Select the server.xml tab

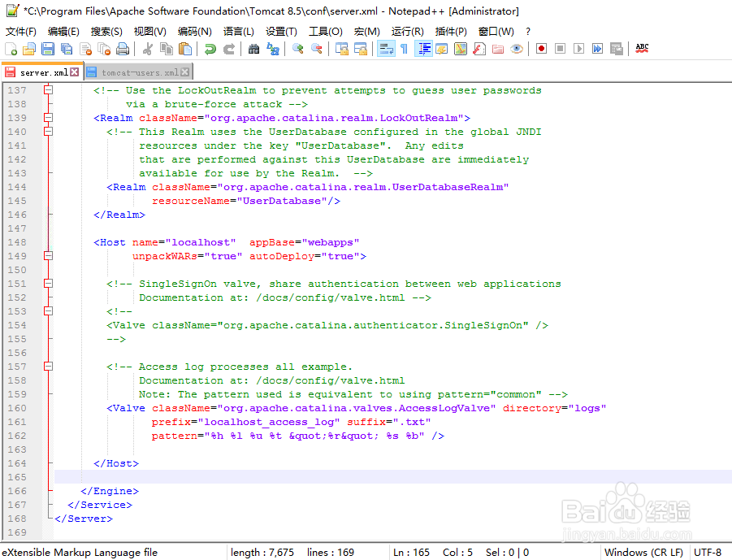pyautogui.click(x=44, y=72)
